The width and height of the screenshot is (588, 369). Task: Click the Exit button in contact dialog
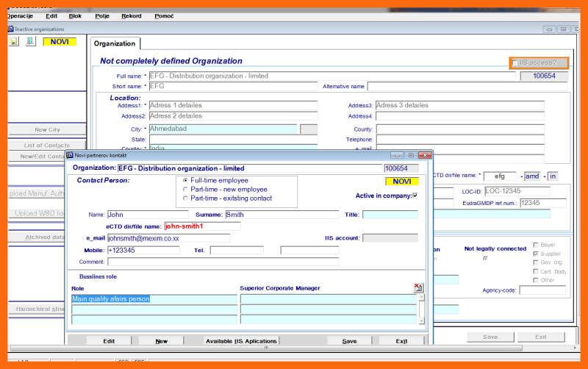[401, 341]
